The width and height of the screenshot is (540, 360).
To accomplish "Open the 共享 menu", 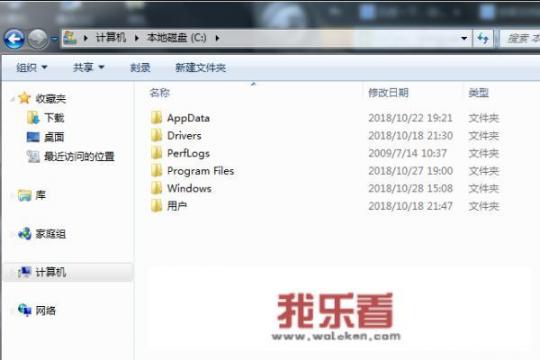I will tap(89, 67).
